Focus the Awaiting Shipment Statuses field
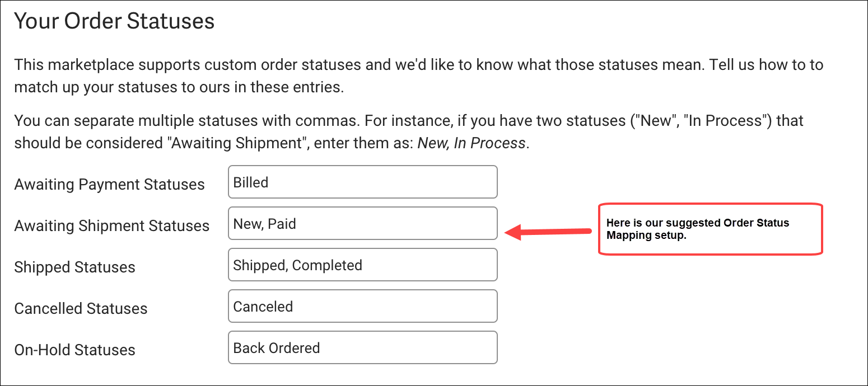 point(363,223)
